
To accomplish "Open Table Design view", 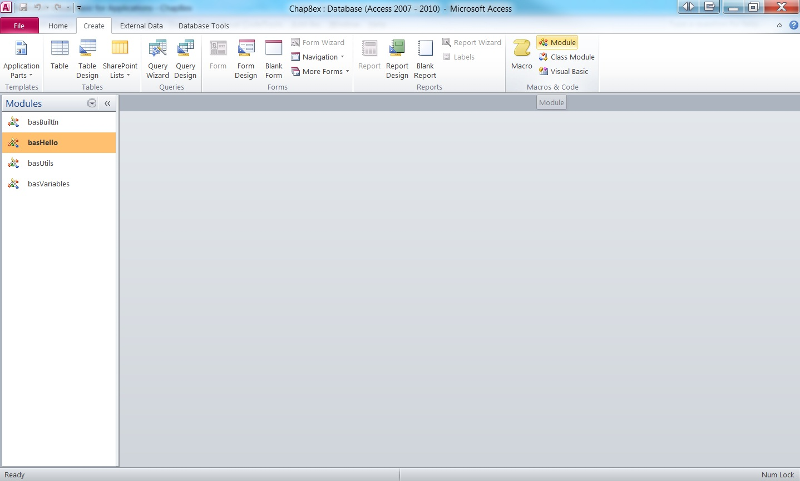I will click(87, 59).
